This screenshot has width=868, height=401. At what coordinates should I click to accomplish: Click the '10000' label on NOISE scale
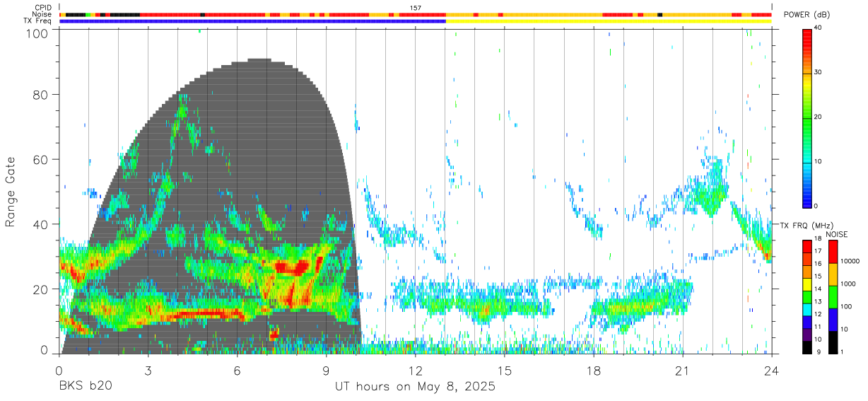click(x=850, y=262)
